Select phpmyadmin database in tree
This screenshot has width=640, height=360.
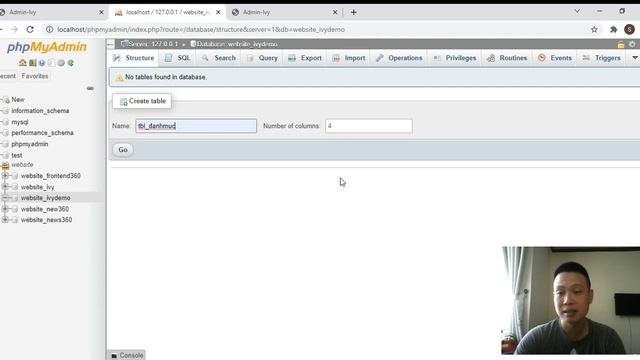click(30, 144)
